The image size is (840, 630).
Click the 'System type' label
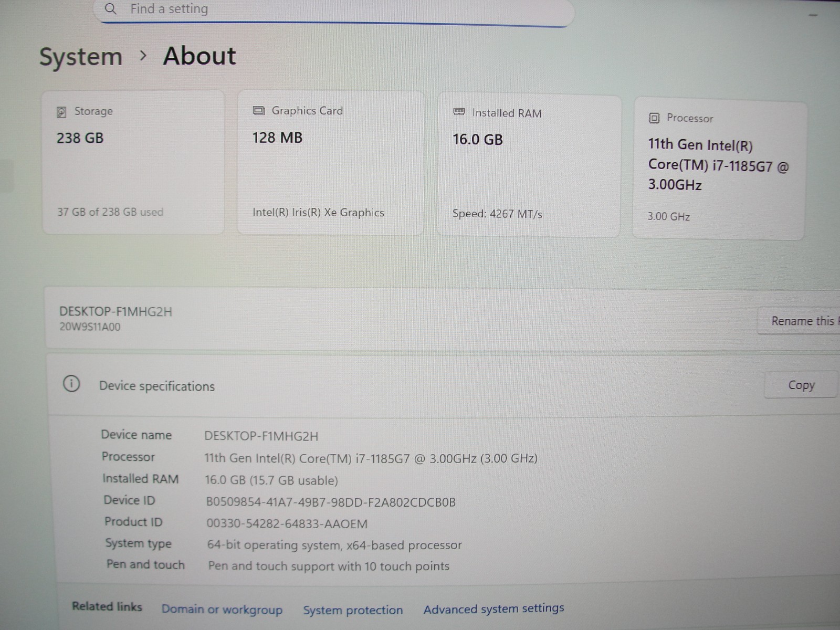(x=138, y=543)
